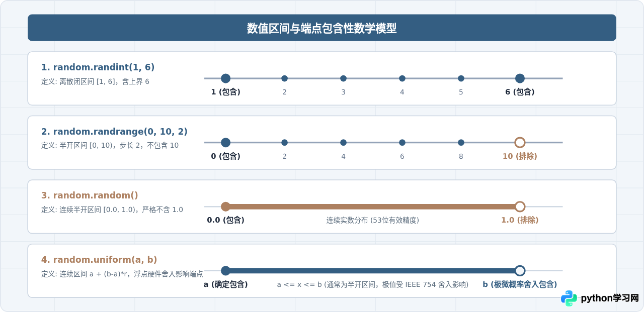
Task: Click the label 10 (排除)
Action: (520, 156)
